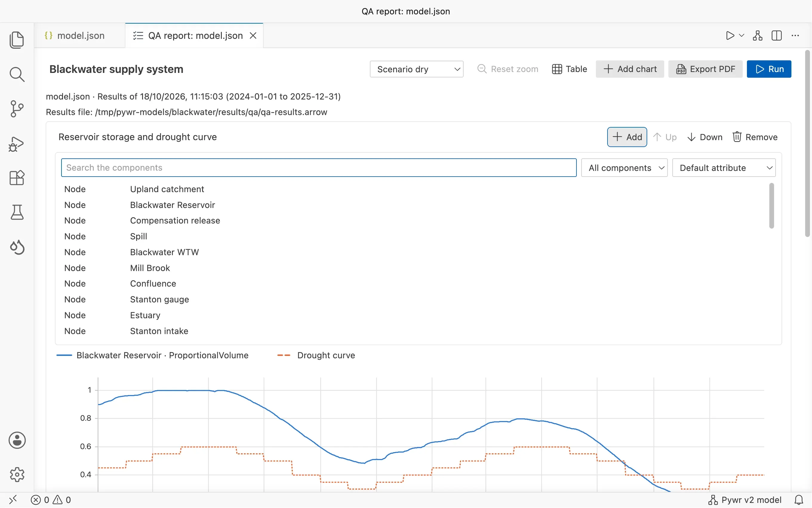Click the component list scrollbar thumb
Viewport: 812px width, 508px height.
tap(771, 206)
